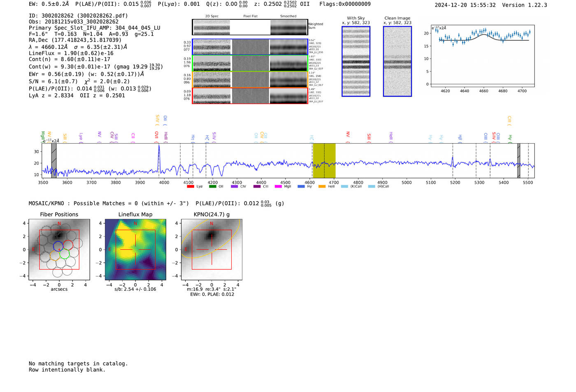The width and height of the screenshot is (576, 392).
Task: Click the 'EWr: 0, PLAE: 0.012' caption
Action: point(212,295)
